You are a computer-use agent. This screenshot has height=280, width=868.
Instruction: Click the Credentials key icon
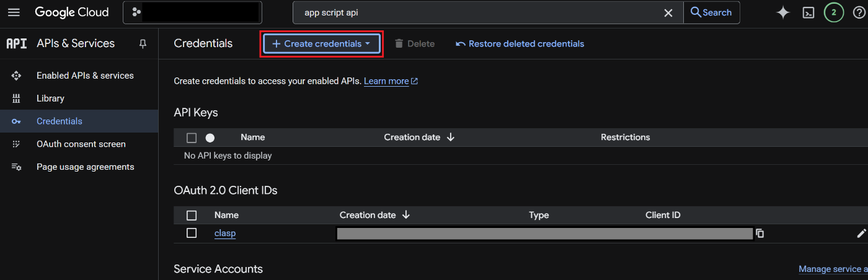(x=17, y=121)
